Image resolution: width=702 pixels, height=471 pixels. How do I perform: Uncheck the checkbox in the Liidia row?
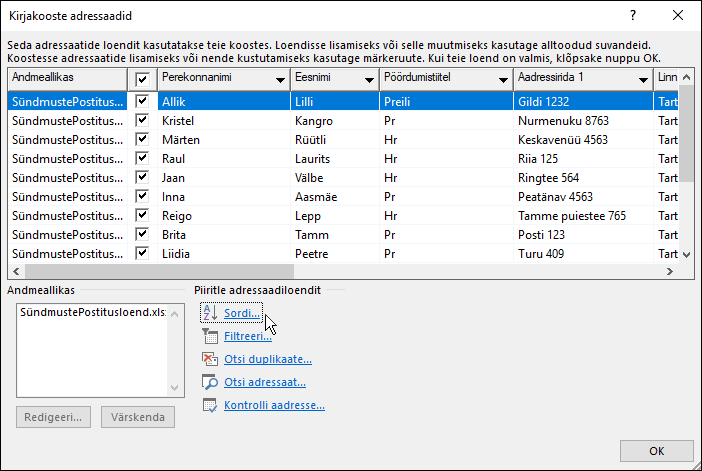click(x=142, y=253)
